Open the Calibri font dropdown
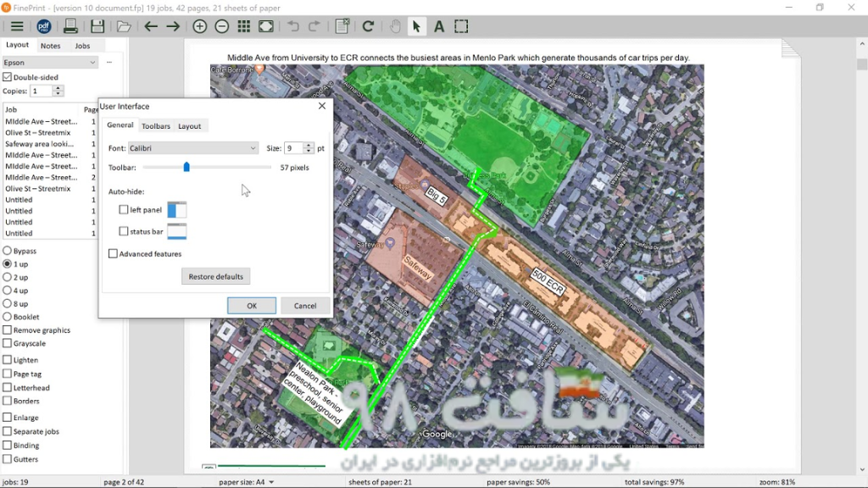The width and height of the screenshot is (868, 488). click(x=192, y=147)
